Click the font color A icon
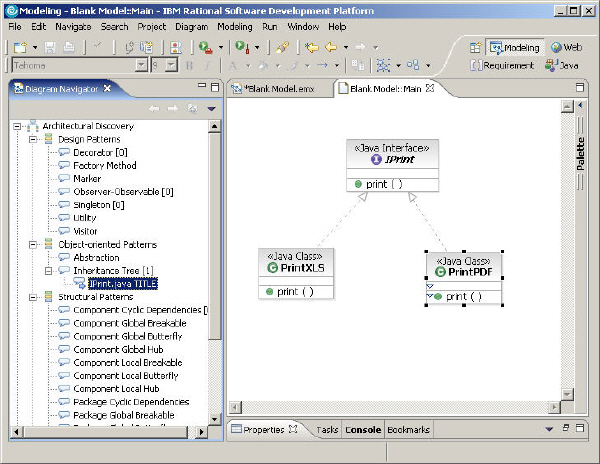Screen dimensions: 600x464 tap(232, 66)
